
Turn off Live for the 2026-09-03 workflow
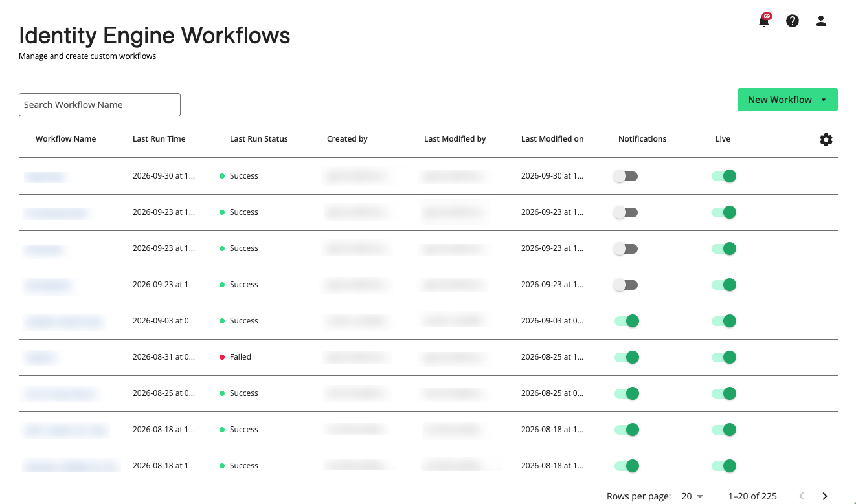coord(724,321)
